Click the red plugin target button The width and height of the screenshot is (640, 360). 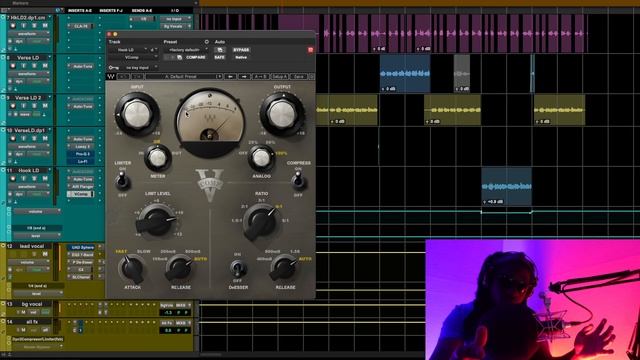310,50
